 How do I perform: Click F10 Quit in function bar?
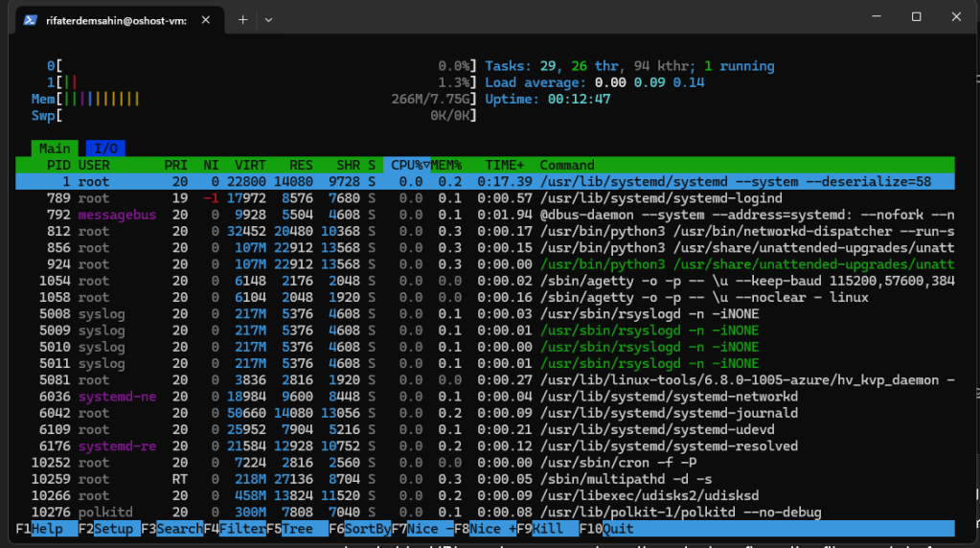pos(606,529)
